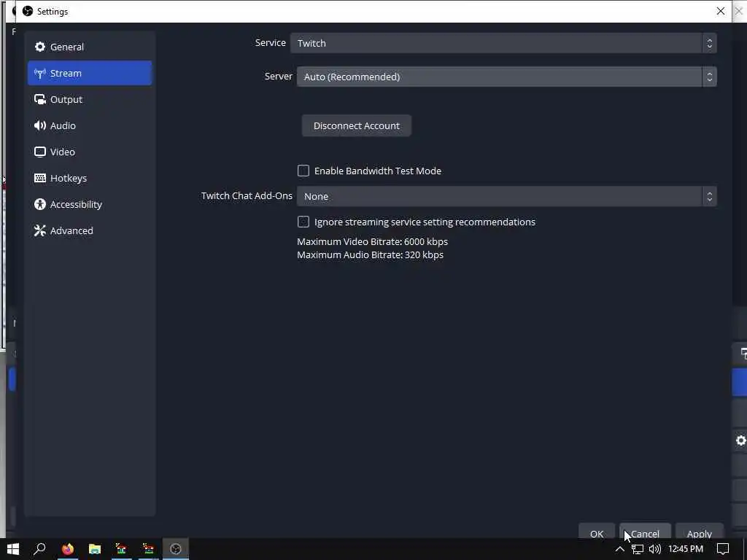Click the Disconnect Account button

356,125
